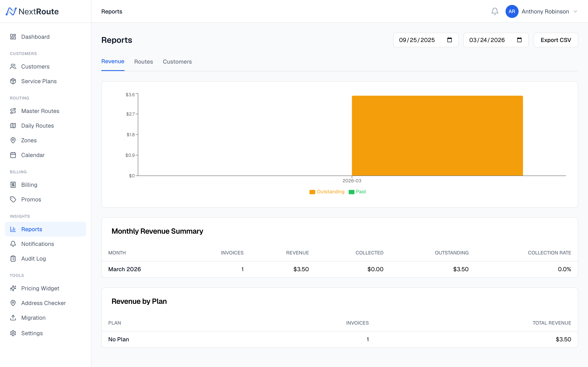Select the Promos tag icon
Screen dimensions: 588x367
pos(13,199)
